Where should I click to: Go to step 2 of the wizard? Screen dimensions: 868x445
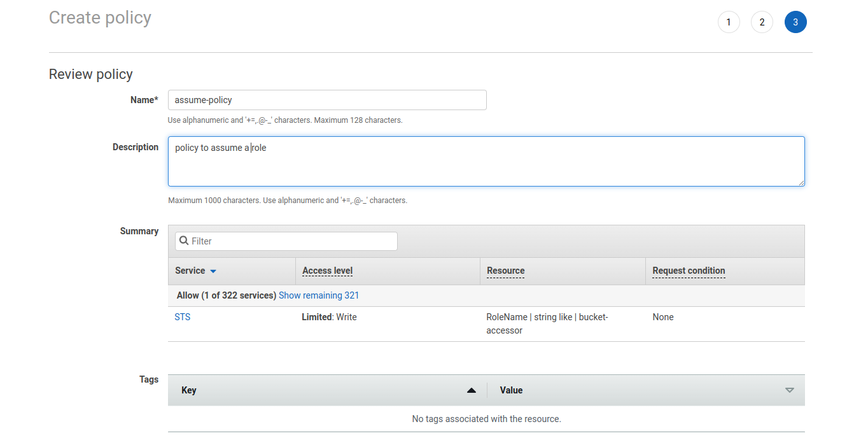click(x=762, y=22)
